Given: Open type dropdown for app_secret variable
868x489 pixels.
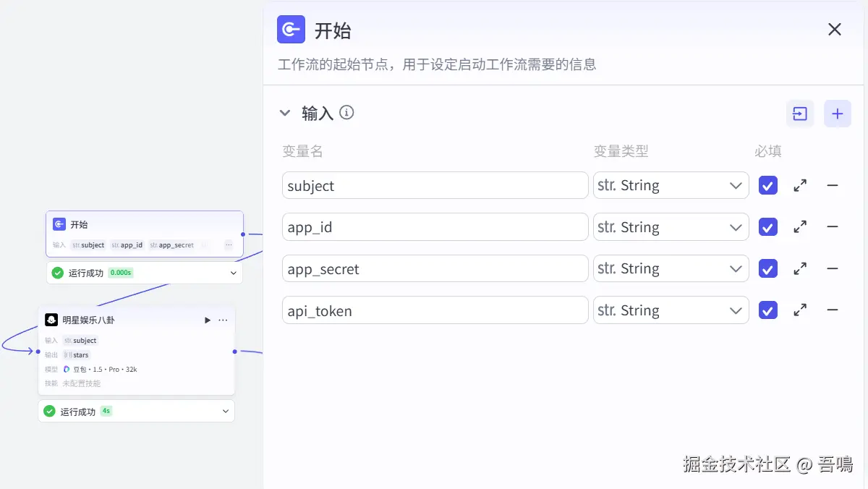Looking at the screenshot, I should pyautogui.click(x=671, y=269).
